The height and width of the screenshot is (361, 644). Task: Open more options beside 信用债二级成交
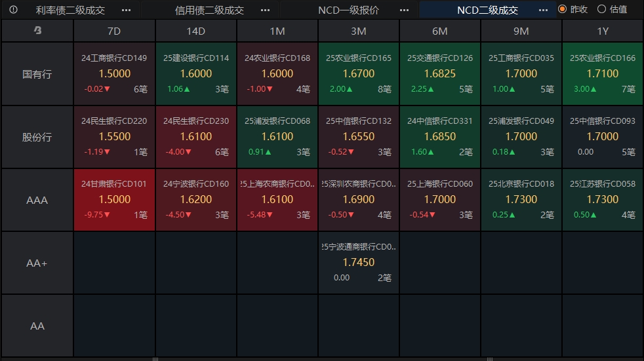click(x=266, y=10)
